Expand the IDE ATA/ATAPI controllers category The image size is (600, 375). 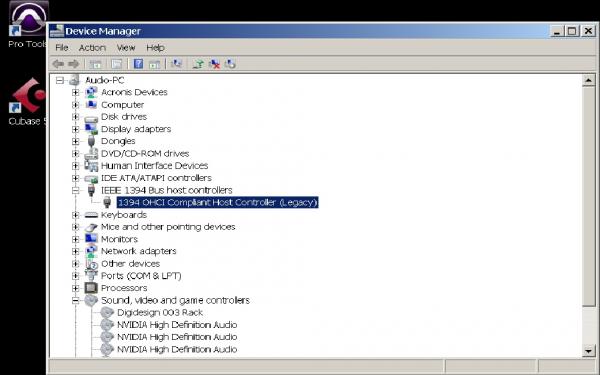pyautogui.click(x=75, y=178)
